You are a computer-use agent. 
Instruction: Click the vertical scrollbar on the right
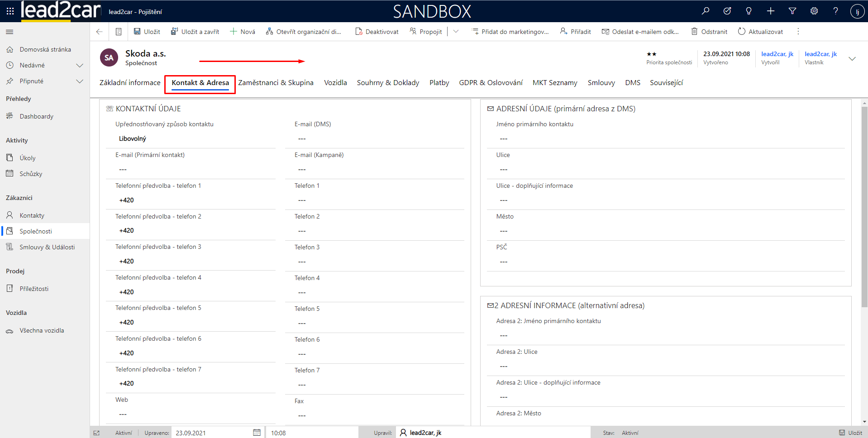tap(864, 204)
